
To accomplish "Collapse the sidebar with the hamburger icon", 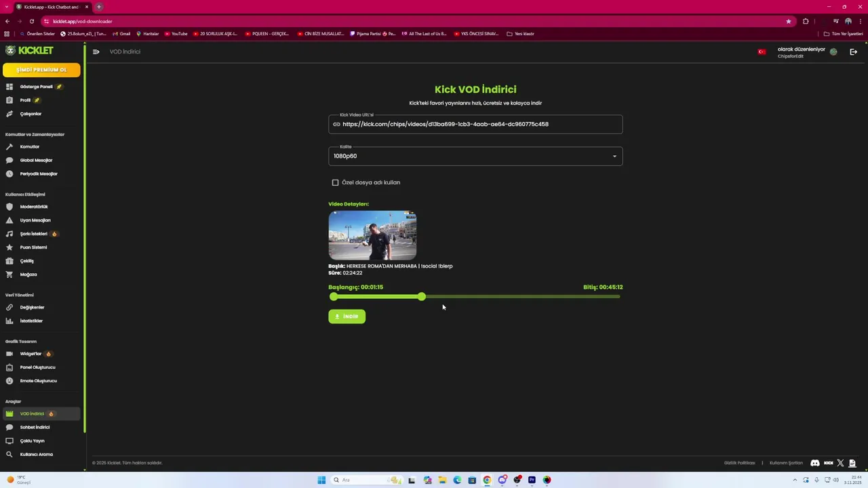I will point(96,52).
